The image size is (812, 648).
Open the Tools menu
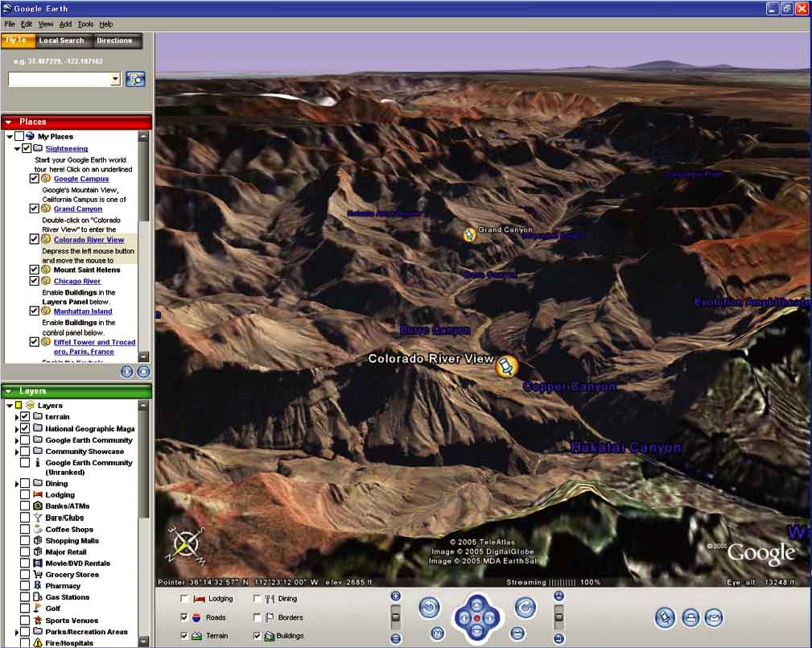[85, 24]
